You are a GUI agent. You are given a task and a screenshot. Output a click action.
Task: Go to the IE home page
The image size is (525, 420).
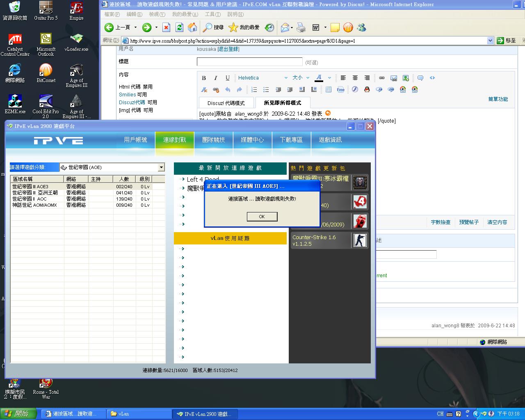(x=192, y=27)
